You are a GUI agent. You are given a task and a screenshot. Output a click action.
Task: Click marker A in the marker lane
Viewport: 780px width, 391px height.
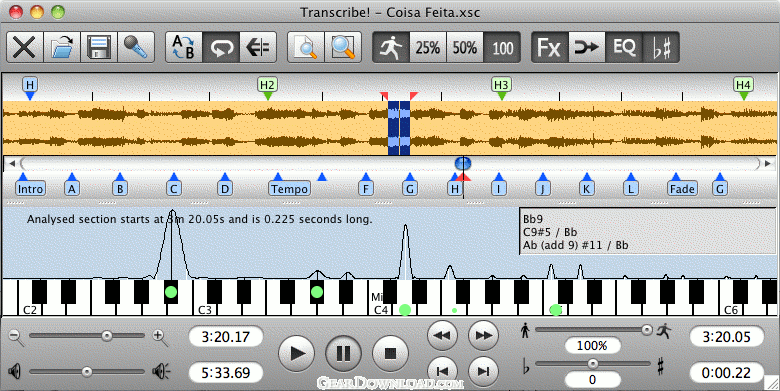[x=72, y=189]
